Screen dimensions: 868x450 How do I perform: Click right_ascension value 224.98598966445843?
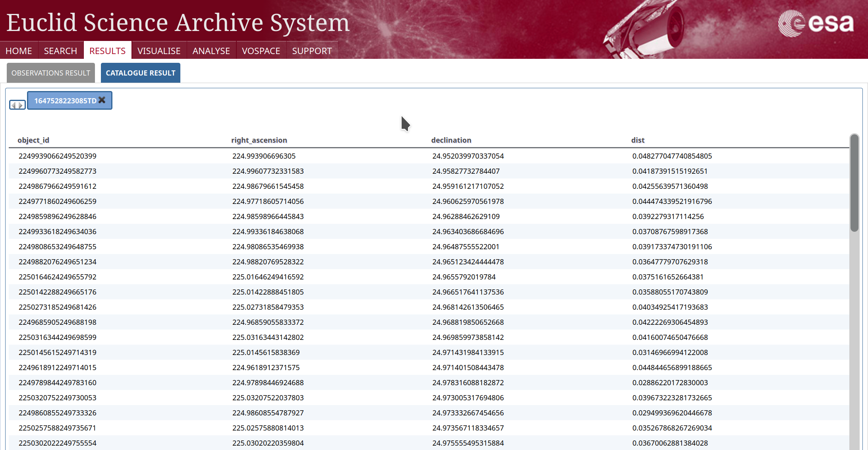268,216
